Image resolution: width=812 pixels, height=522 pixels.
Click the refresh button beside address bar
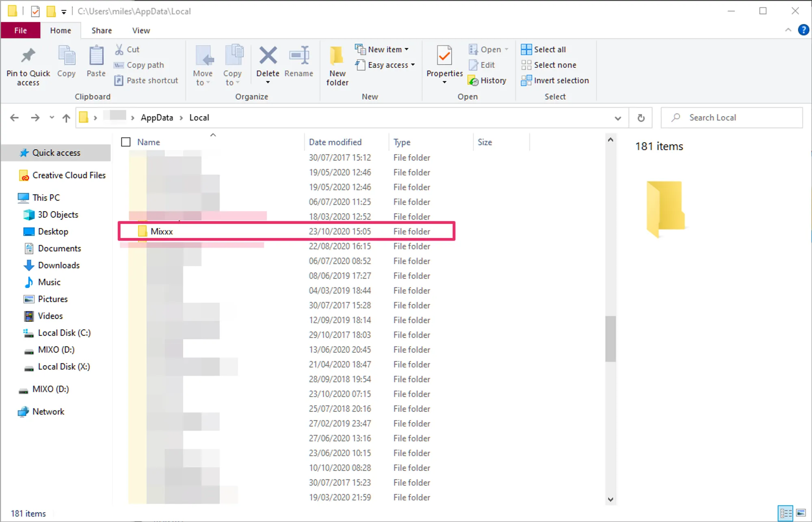pos(641,118)
